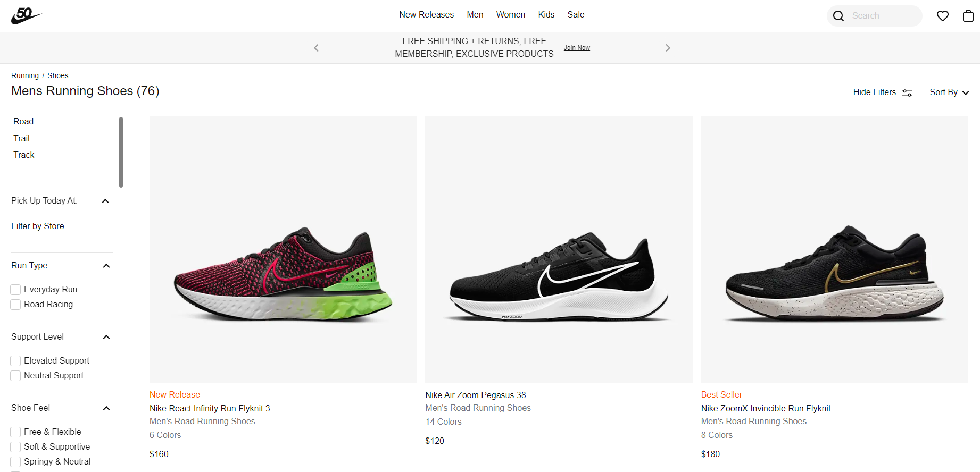Click 14 Colors text
980x472 pixels.
click(443, 422)
